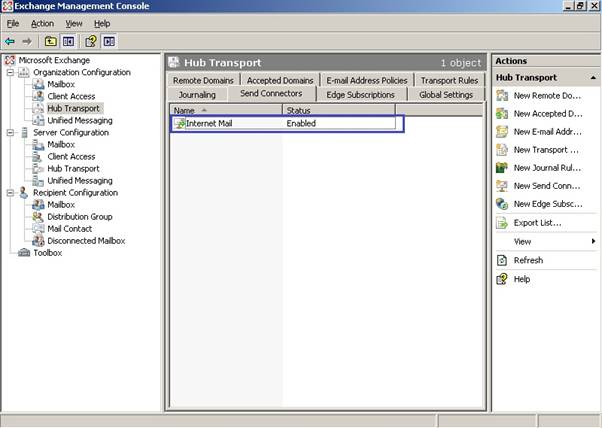Click the Organization Configuration node icon

(x=24, y=72)
